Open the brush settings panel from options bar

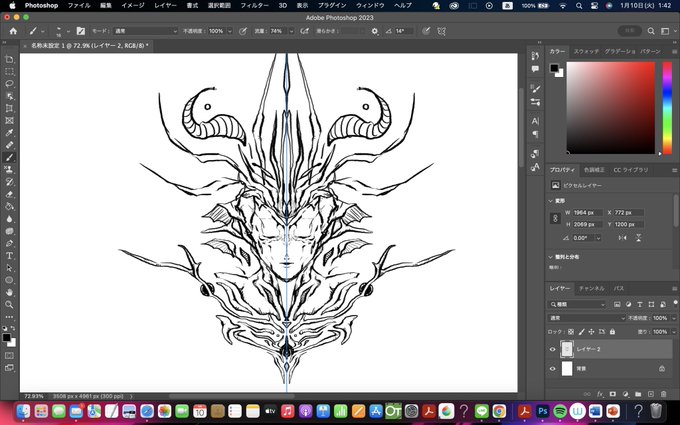click(x=81, y=31)
